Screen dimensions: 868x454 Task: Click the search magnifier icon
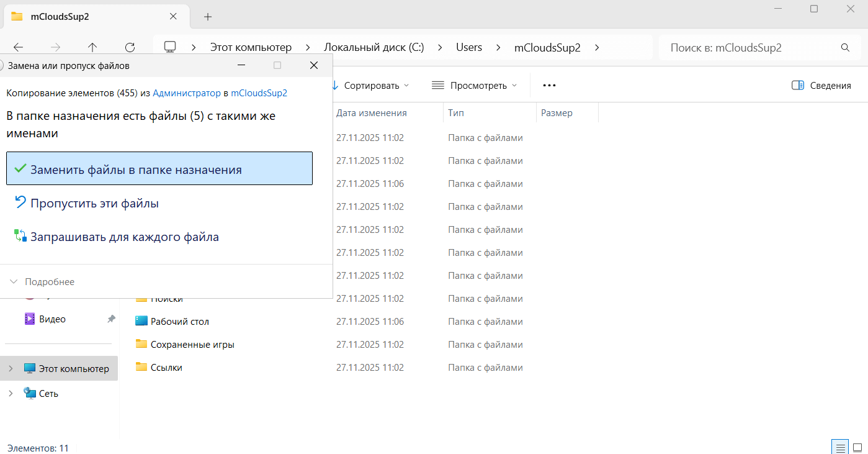tap(844, 47)
